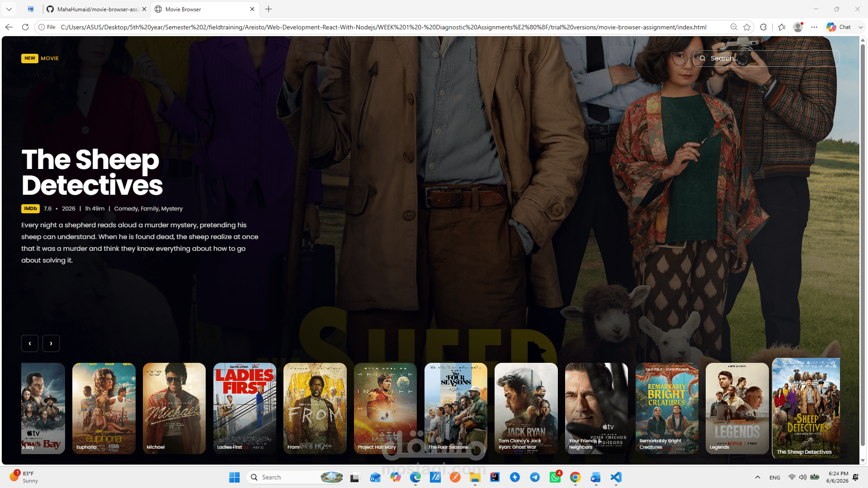This screenshot has height=488, width=868.
Task: Open WhatsApp from the taskbar
Action: pyautogui.click(x=555, y=477)
